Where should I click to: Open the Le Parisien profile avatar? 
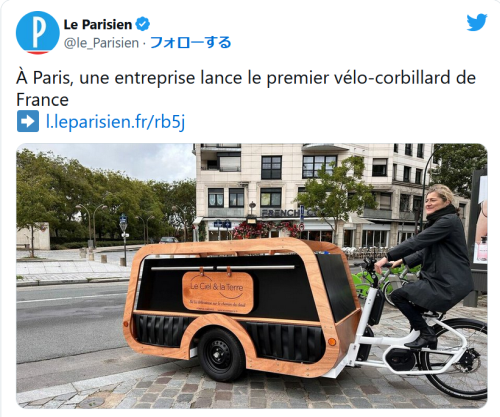[38, 33]
